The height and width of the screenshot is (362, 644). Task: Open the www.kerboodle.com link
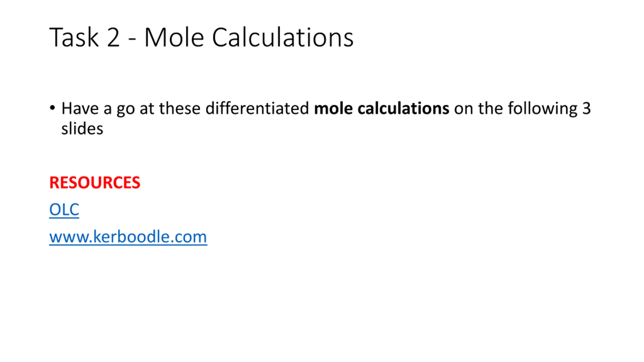click(128, 237)
